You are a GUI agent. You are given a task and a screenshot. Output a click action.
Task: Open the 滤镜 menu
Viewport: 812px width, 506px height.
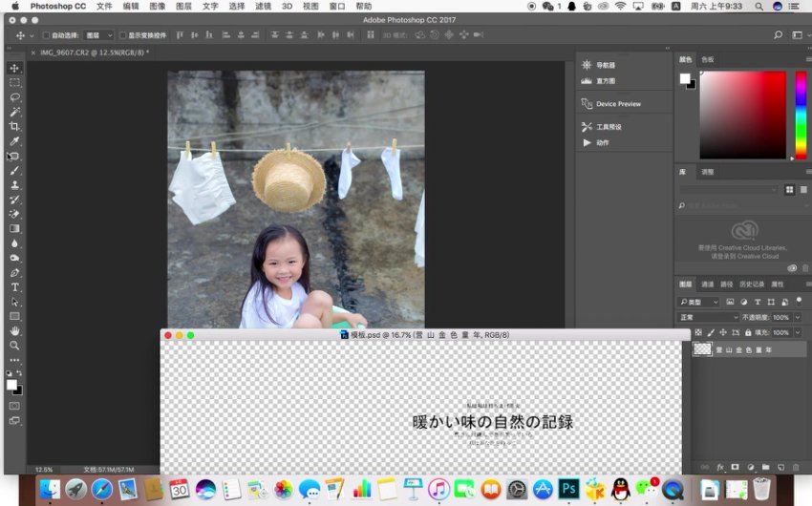pos(263,7)
